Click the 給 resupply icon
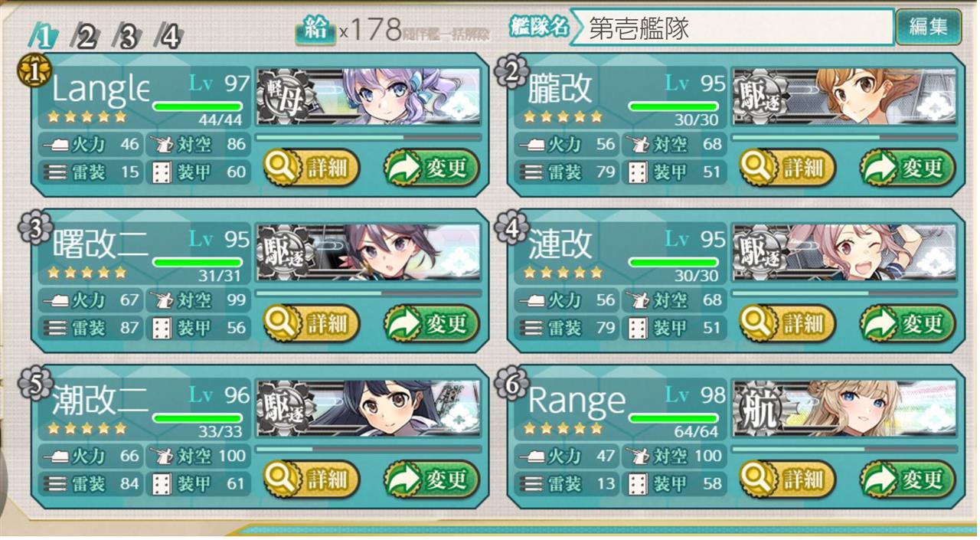The image size is (980, 540). [x=315, y=29]
